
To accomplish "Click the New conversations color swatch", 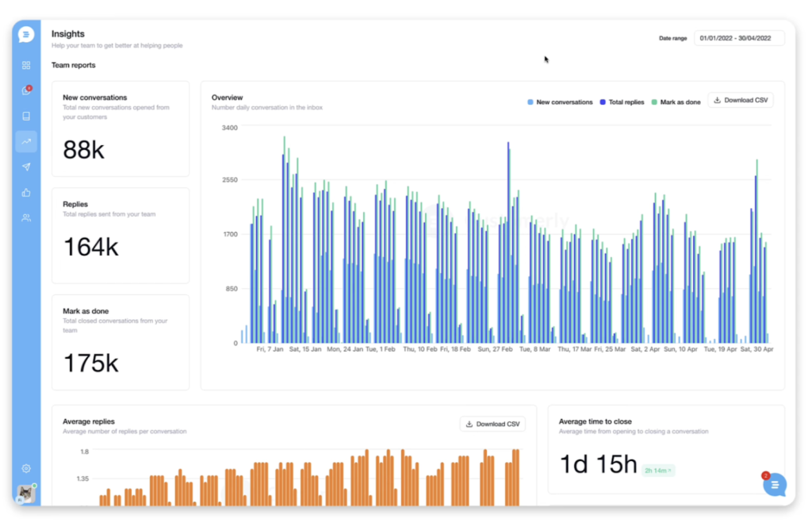I will 530,102.
